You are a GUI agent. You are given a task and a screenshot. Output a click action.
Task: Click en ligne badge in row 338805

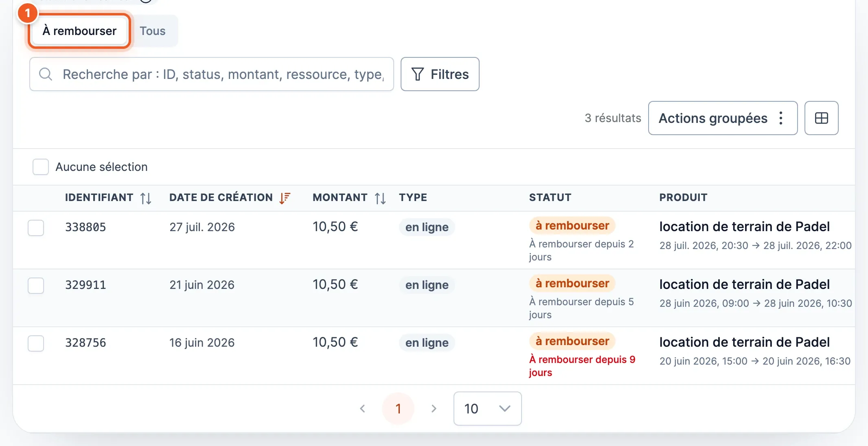(427, 227)
